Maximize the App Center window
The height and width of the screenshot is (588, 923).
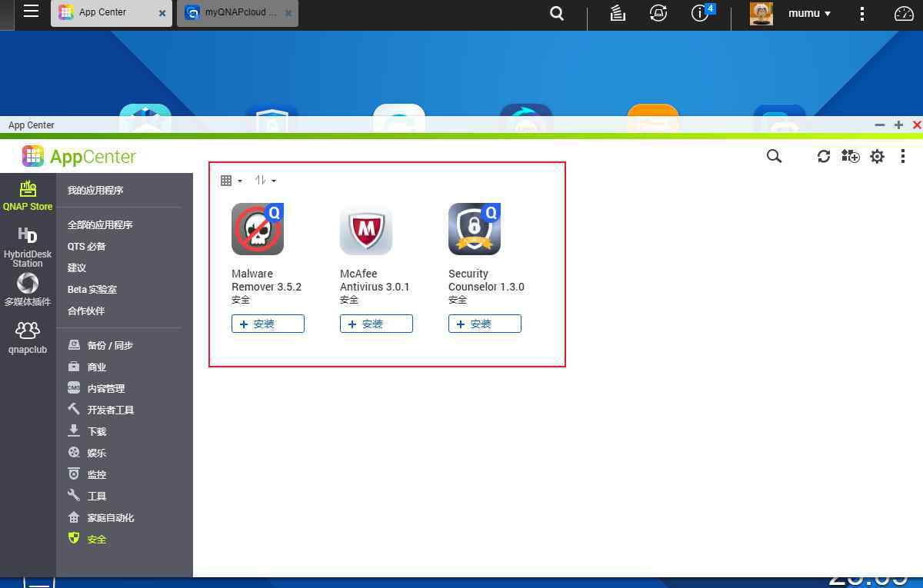point(898,125)
